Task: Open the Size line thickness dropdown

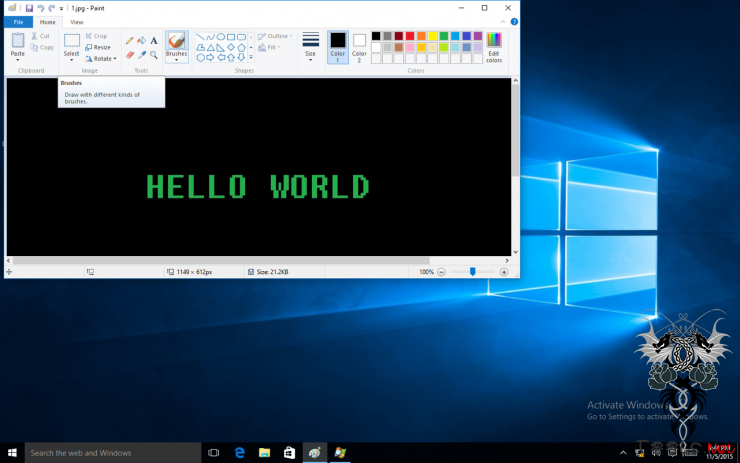Action: click(310, 47)
